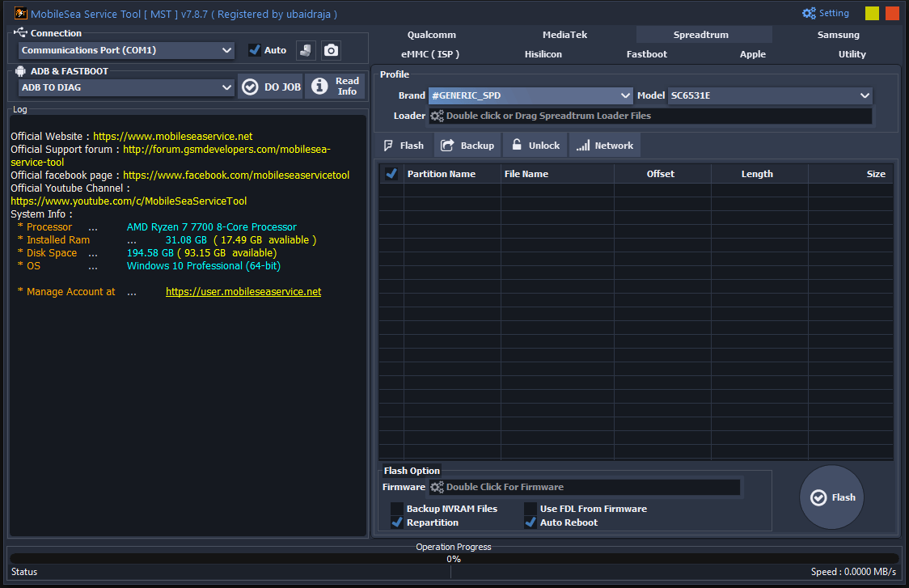Image resolution: width=909 pixels, height=588 pixels.
Task: Open the Network tab
Action: point(604,145)
